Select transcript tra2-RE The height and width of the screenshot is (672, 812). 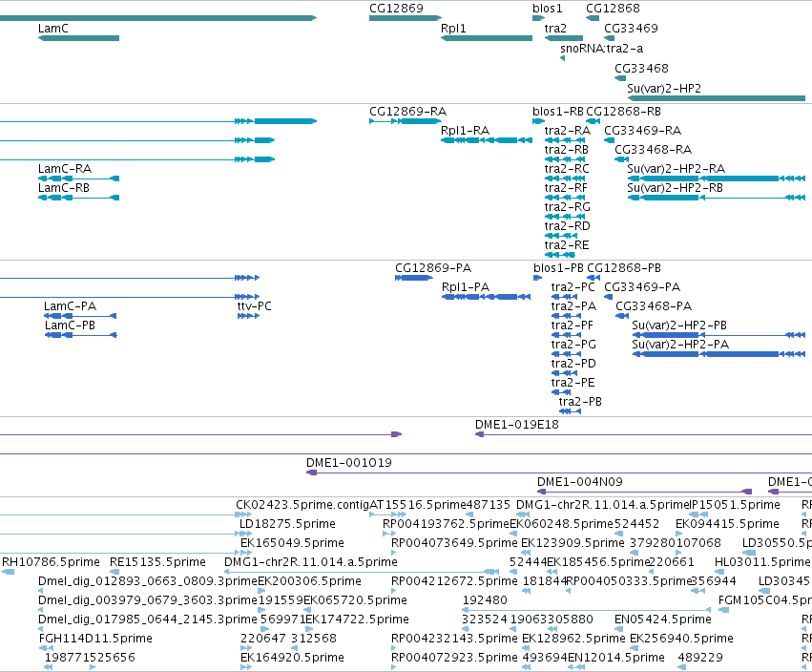coord(560,255)
